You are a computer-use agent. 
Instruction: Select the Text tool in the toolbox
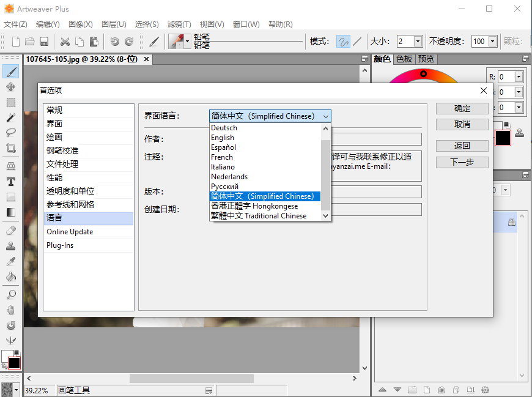click(10, 182)
